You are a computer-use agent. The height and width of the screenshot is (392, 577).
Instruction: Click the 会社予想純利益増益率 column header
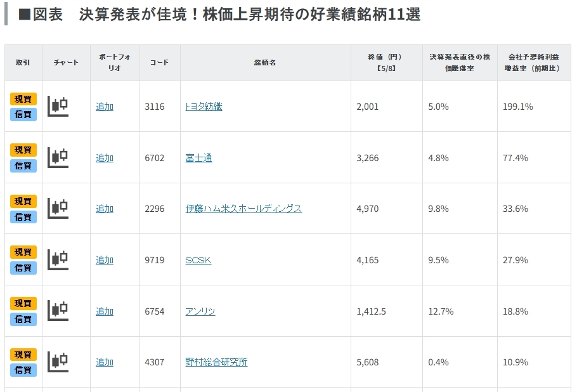[x=534, y=63]
